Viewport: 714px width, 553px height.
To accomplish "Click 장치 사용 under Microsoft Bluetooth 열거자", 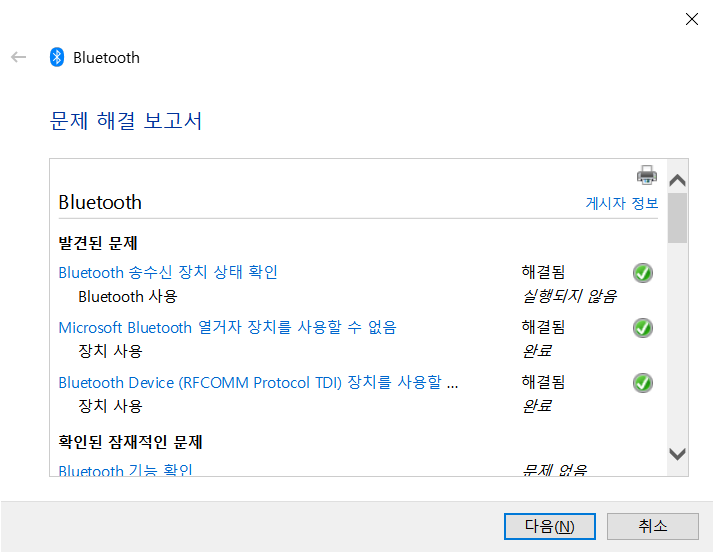I will 111,351.
